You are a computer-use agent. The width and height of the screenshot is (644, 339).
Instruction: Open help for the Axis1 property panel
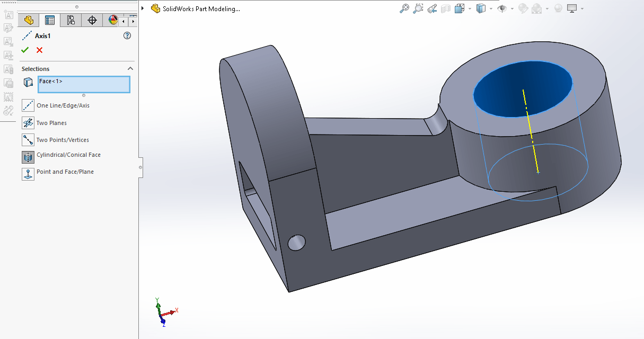[x=127, y=35]
